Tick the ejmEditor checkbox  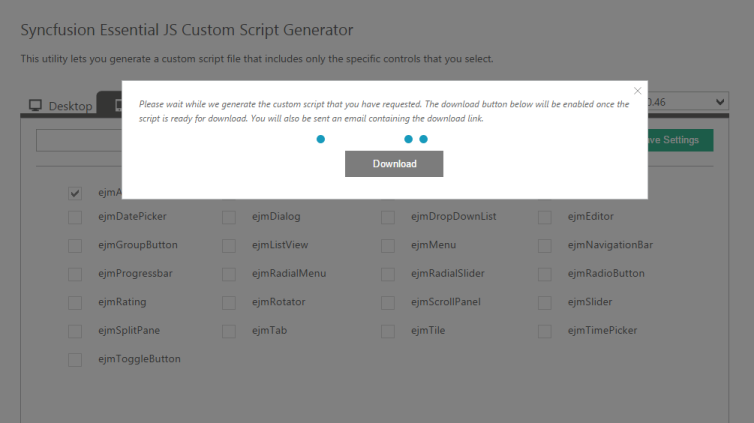545,217
